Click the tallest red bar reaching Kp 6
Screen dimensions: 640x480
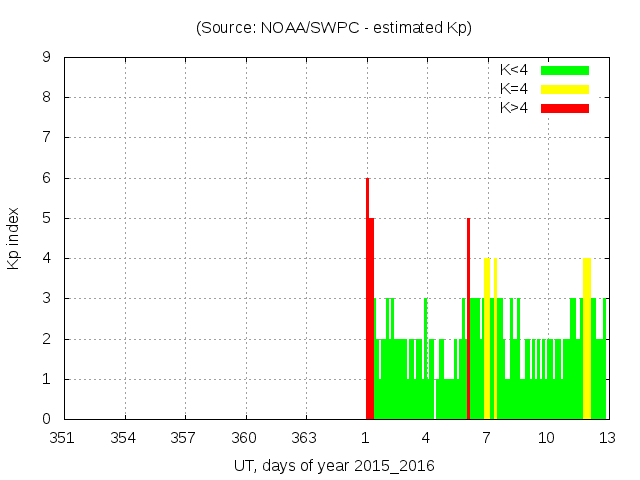(x=367, y=300)
